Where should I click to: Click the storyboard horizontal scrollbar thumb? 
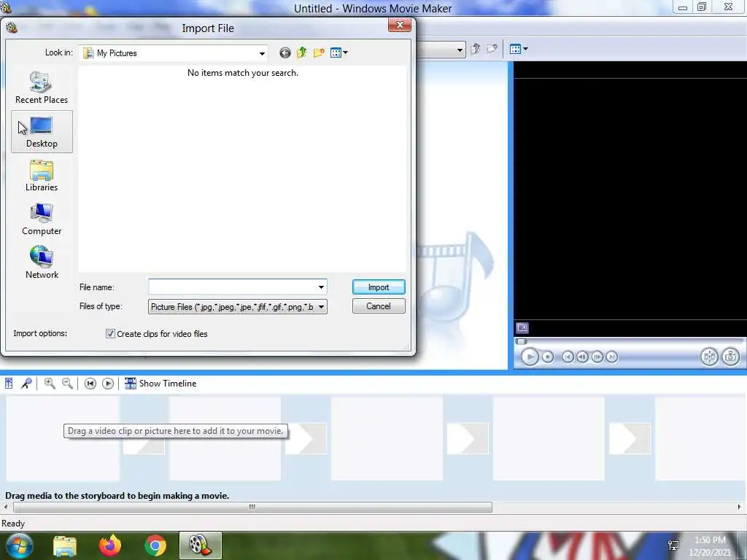coord(252,507)
